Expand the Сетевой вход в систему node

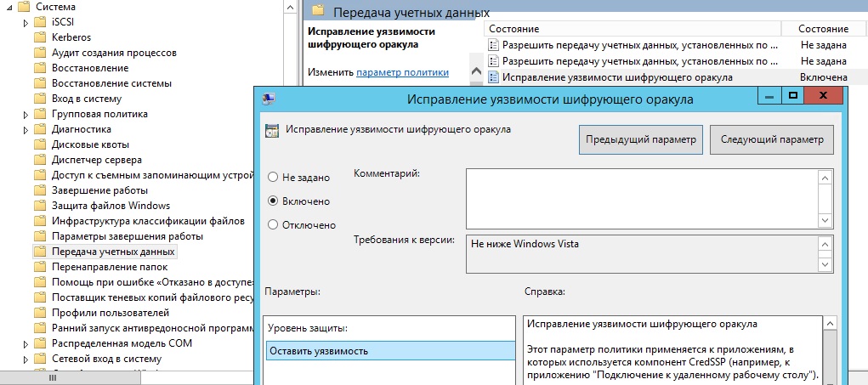pyautogui.click(x=26, y=360)
